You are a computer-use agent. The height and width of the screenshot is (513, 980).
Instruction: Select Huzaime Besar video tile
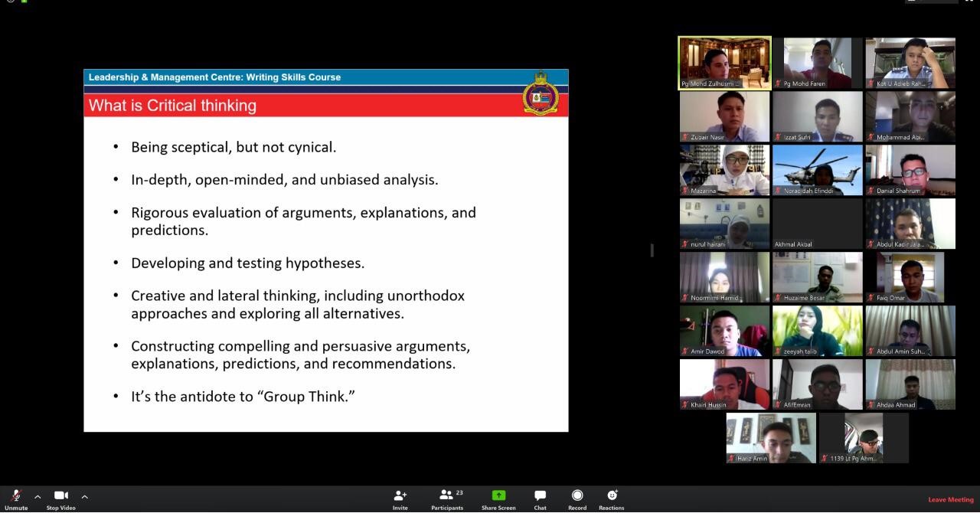coord(817,277)
